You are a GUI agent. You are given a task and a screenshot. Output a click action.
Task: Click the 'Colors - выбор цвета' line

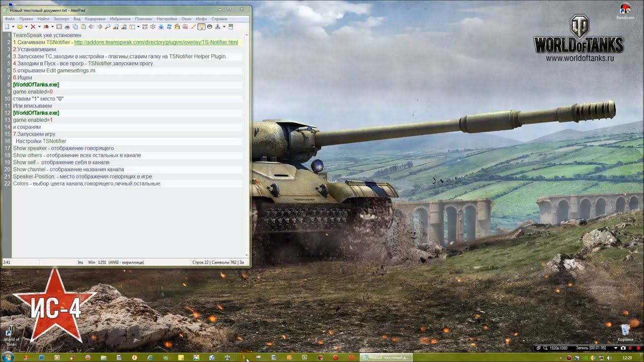87,184
